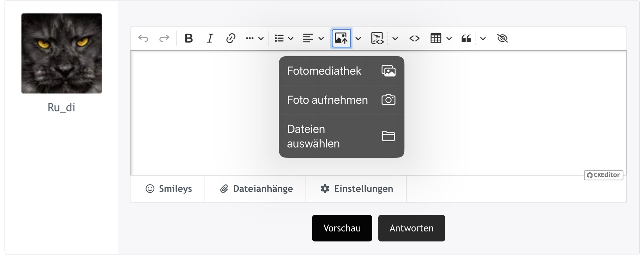The width and height of the screenshot is (644, 256).
Task: Insert a hyperlink using the link icon
Action: pyautogui.click(x=230, y=39)
